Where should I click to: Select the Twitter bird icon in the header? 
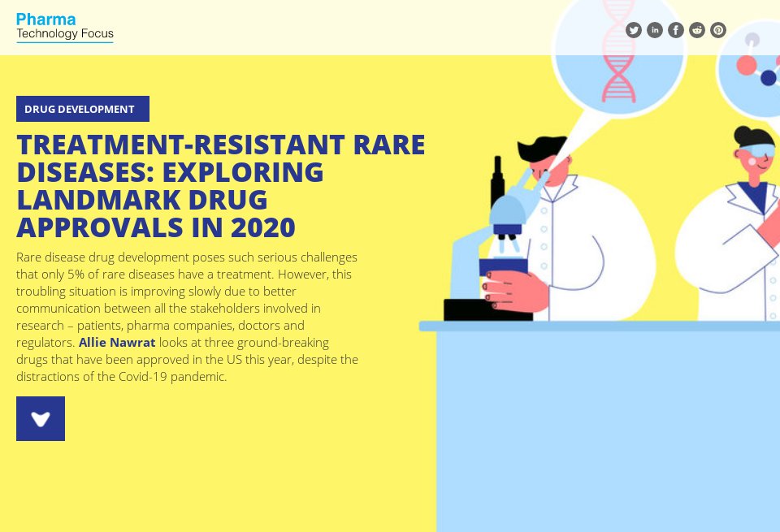tap(634, 30)
